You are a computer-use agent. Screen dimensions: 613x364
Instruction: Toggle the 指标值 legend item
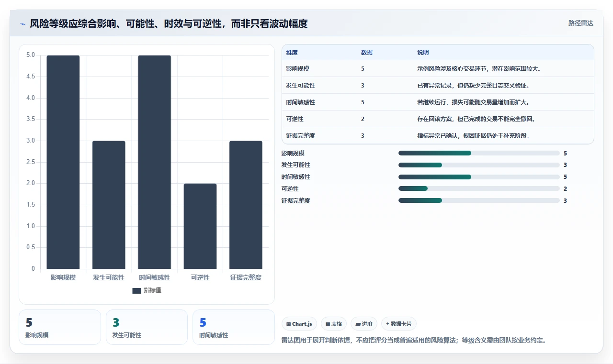[147, 290]
